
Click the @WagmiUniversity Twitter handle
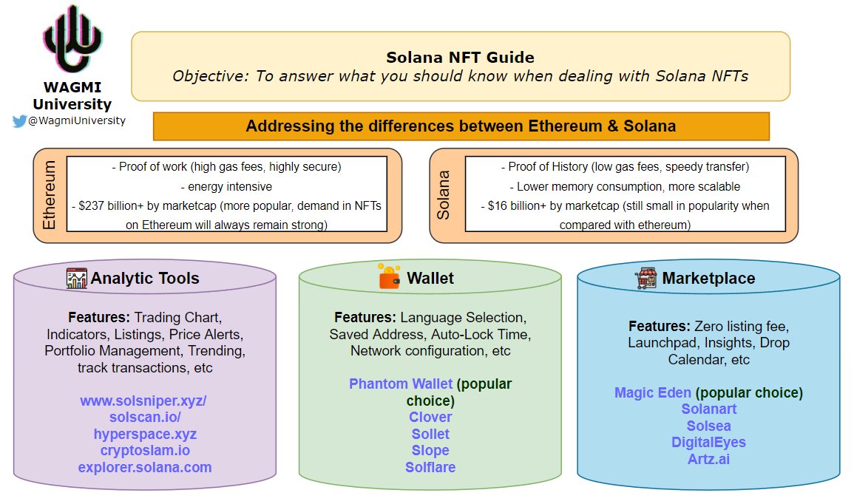click(x=77, y=121)
